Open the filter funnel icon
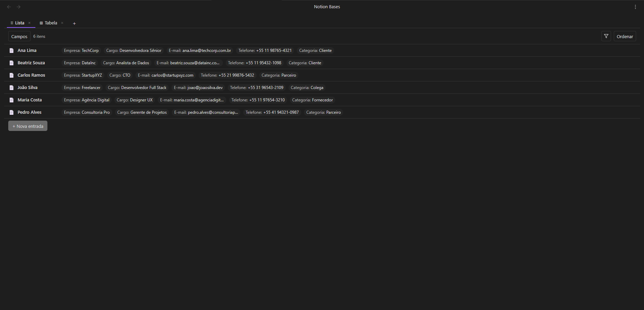Screen dimensions: 644x310 [606, 36]
